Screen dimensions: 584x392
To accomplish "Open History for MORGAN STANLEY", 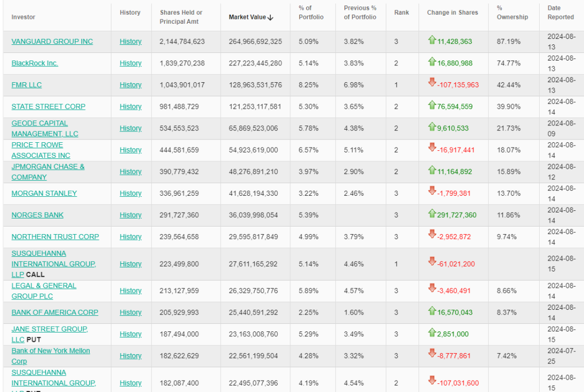I will click(130, 194).
